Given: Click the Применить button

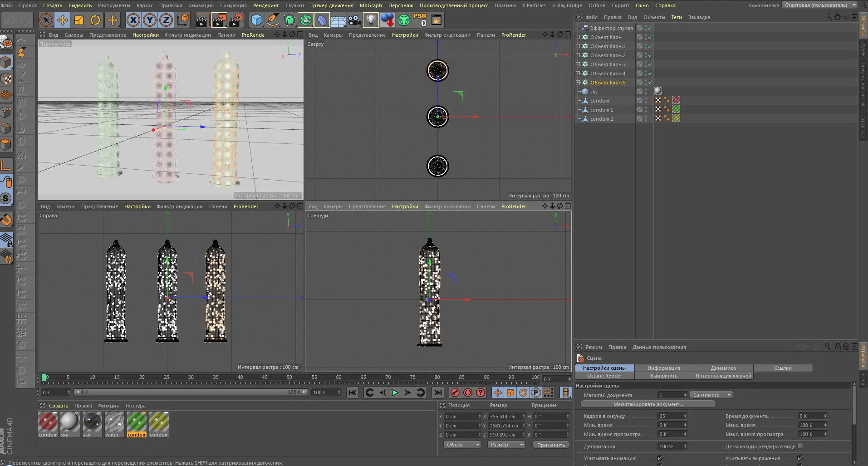Looking at the screenshot, I should point(551,445).
